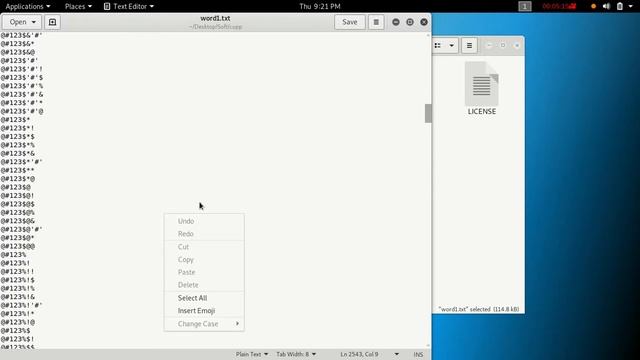
Task: Click Delete in the context menu
Action: [204, 285]
